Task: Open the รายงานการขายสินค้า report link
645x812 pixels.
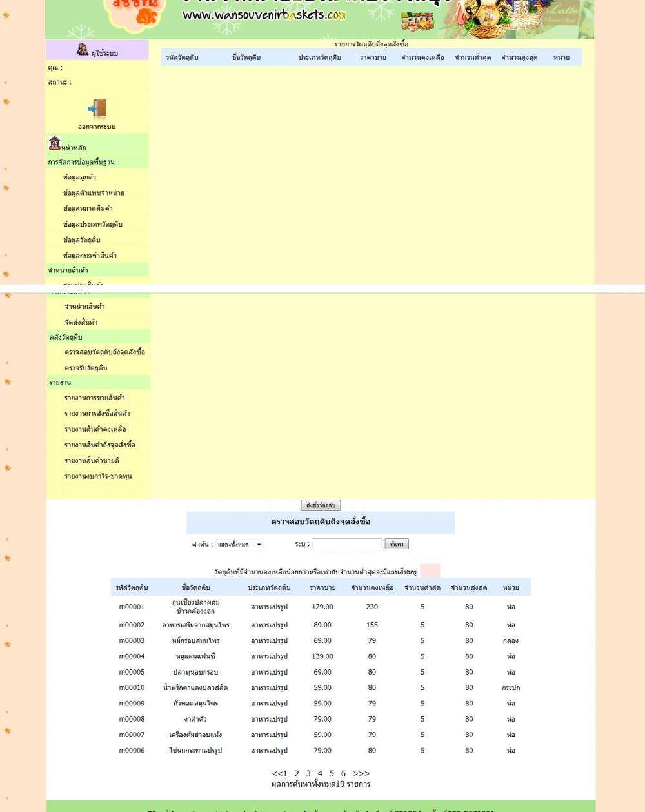Action: 94,398
